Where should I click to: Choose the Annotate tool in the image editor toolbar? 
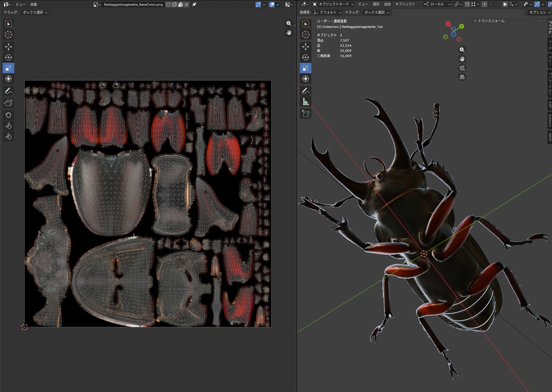coord(9,91)
